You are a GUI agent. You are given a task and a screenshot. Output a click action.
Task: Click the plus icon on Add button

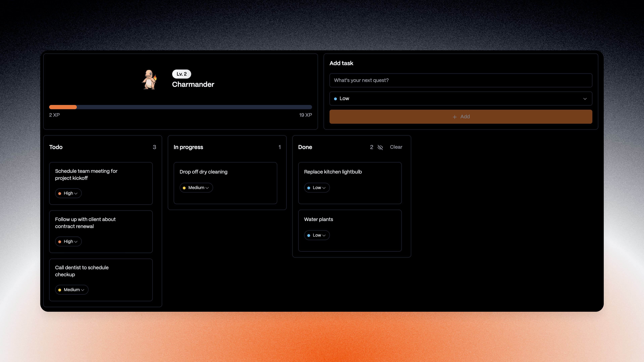[454, 117]
